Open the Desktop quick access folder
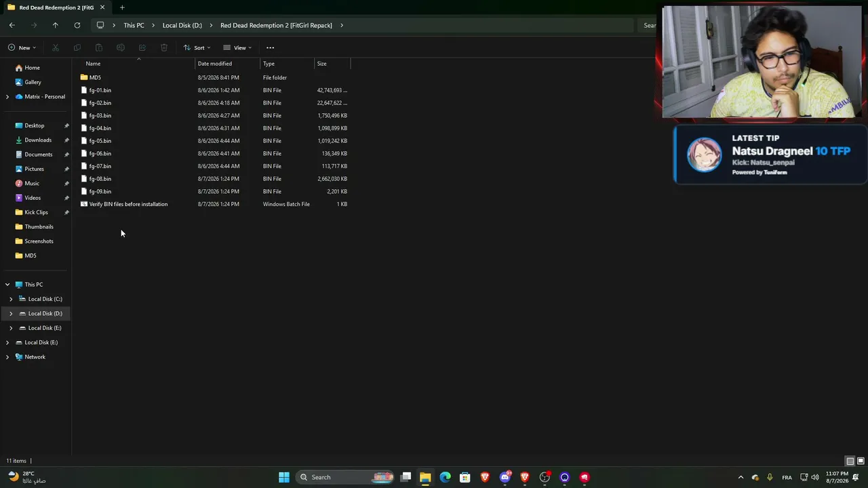This screenshot has width=868, height=488. click(x=34, y=125)
